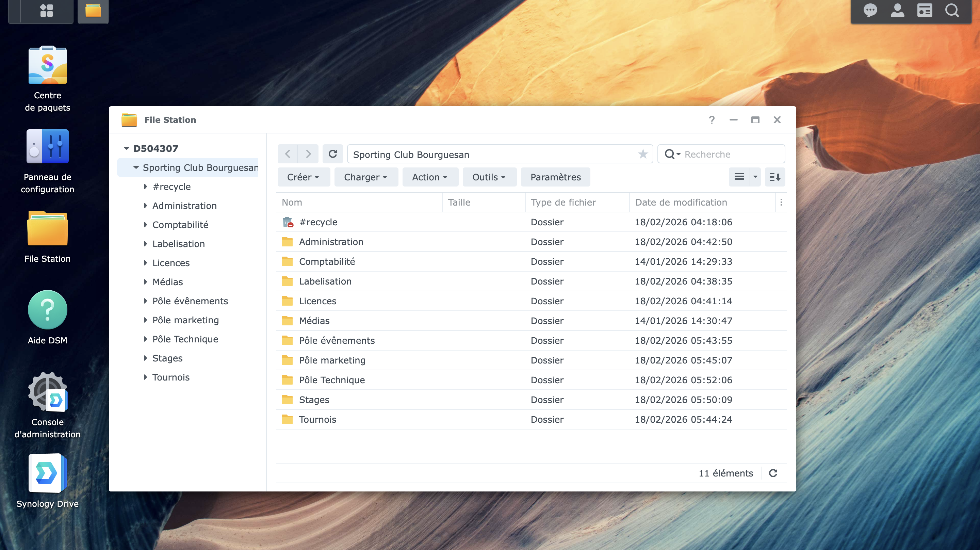Open the view mode dropdown arrow

pos(755,177)
